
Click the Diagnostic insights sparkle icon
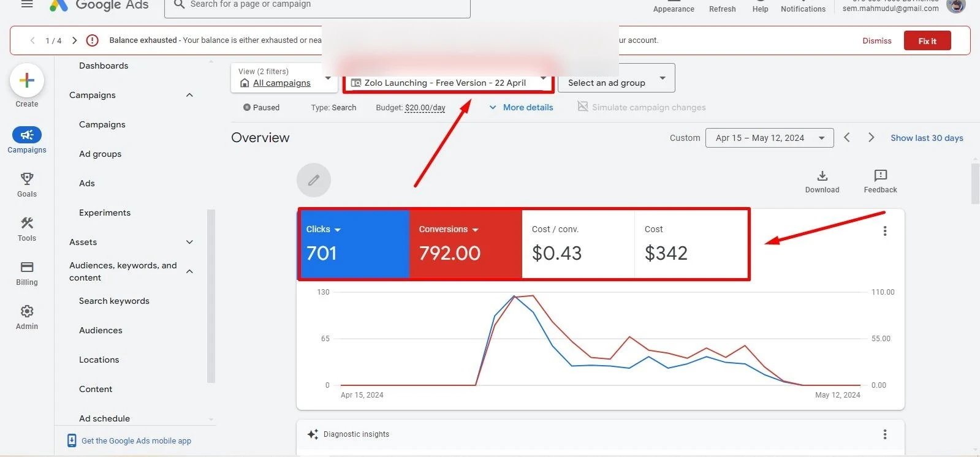click(313, 434)
